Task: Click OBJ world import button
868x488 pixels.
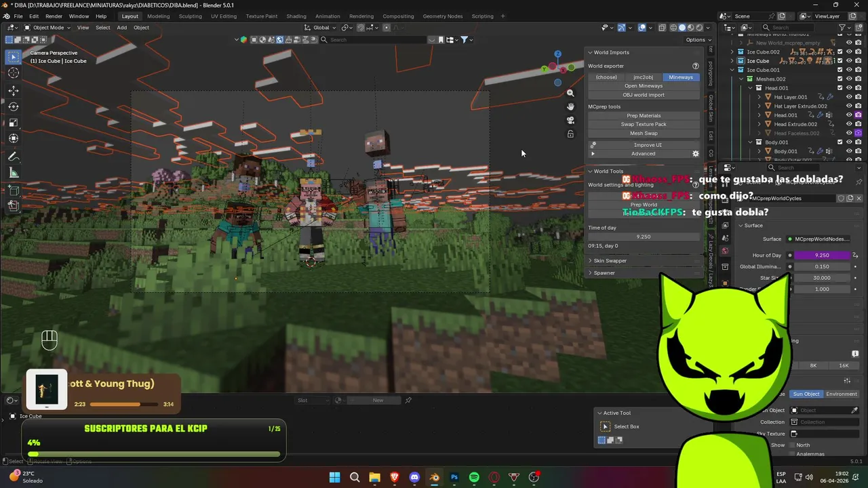Action: pyautogui.click(x=644, y=95)
